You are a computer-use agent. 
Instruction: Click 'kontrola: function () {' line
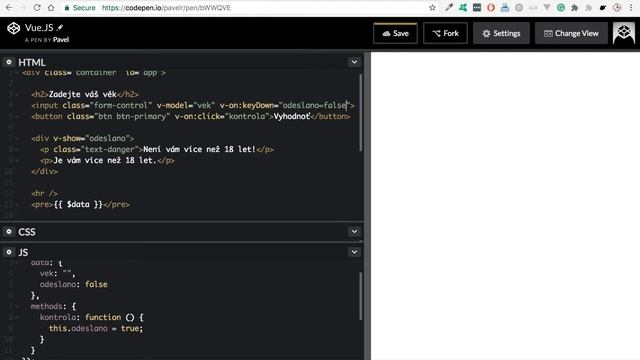point(91,317)
